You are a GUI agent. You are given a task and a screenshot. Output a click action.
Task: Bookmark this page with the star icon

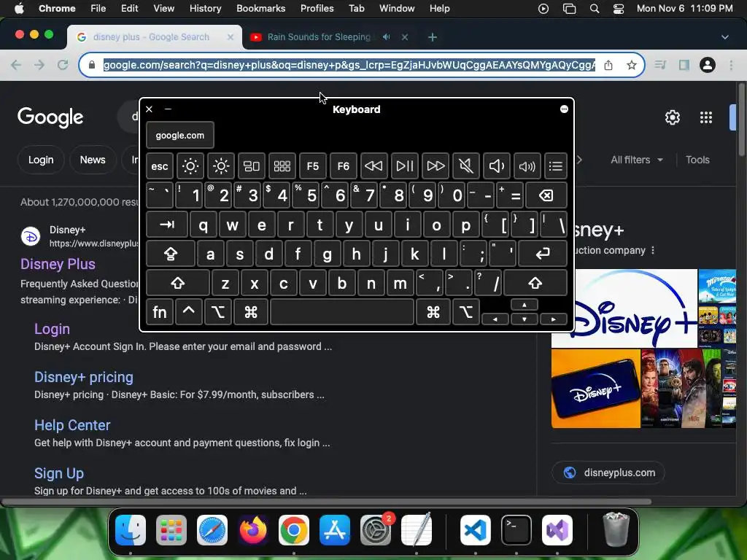coord(631,65)
